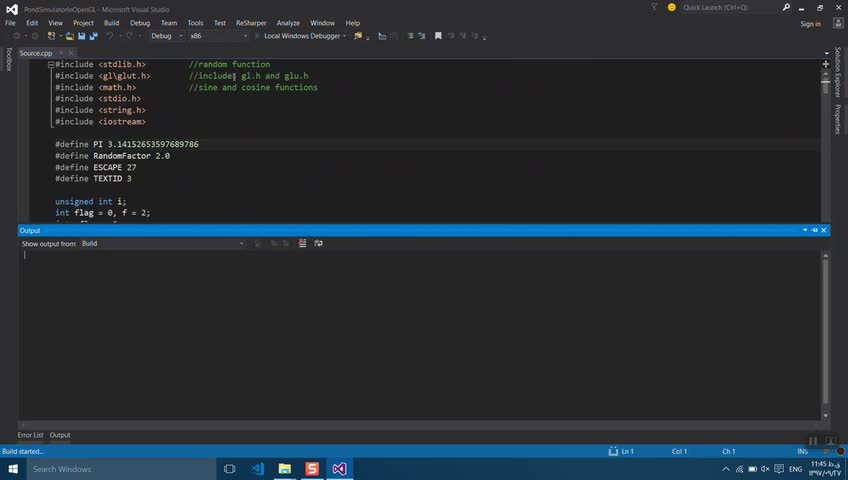
Task: Click the Undo arrow in the toolbar
Action: [110, 36]
